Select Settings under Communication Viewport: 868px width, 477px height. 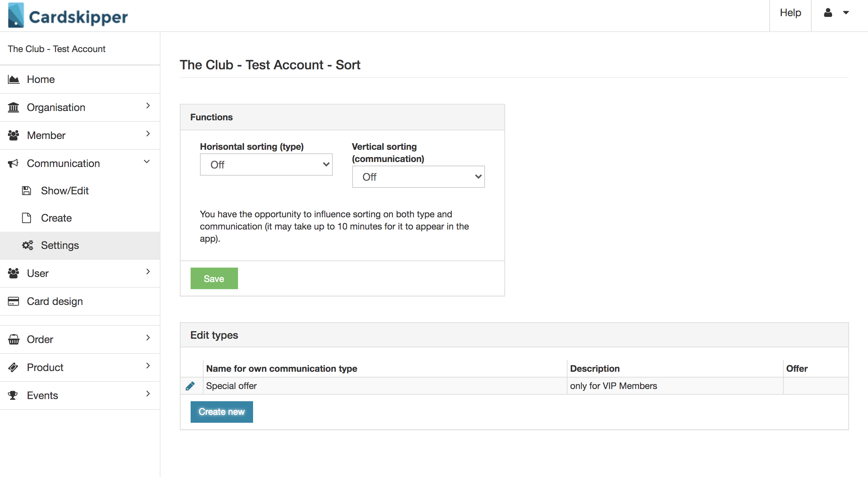click(x=80, y=245)
